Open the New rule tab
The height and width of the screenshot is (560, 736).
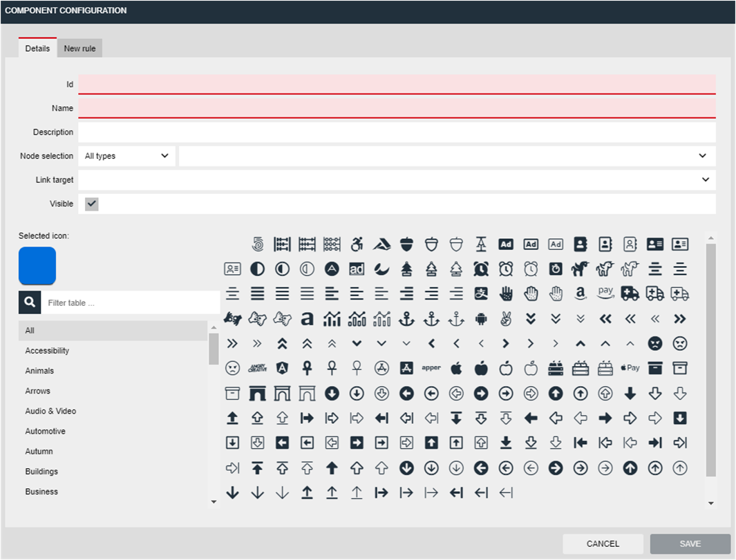click(79, 48)
